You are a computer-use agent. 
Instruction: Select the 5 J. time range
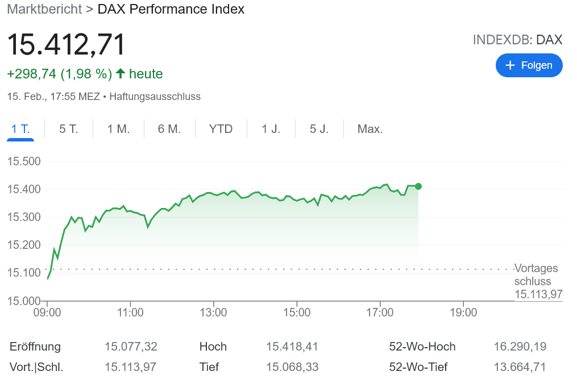click(319, 129)
